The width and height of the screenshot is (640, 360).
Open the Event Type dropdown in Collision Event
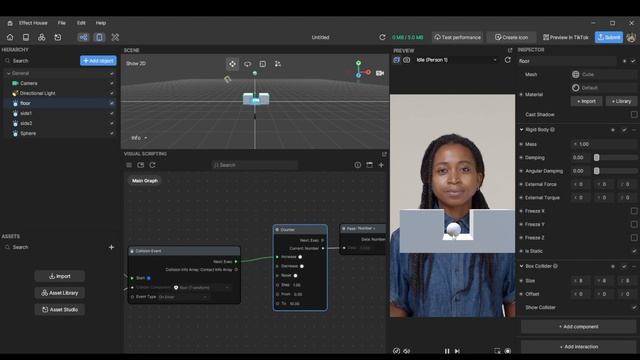[182, 297]
